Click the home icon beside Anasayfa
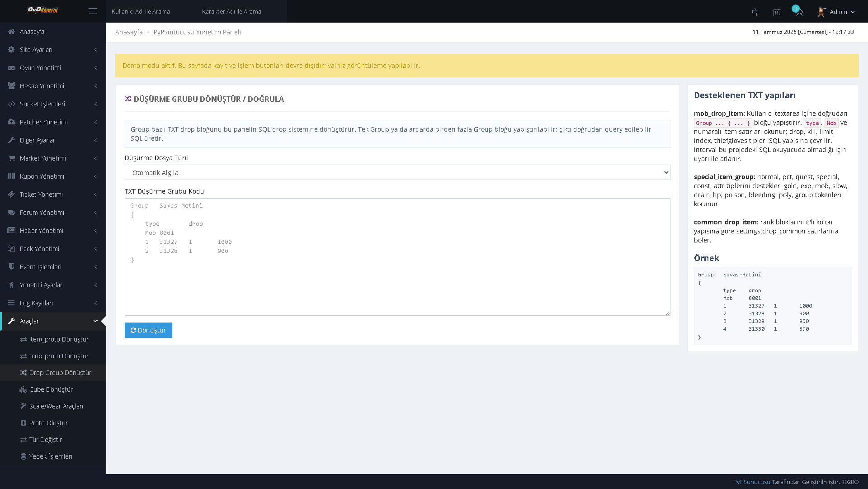Screen dimensions: 868x489 click(x=12, y=32)
